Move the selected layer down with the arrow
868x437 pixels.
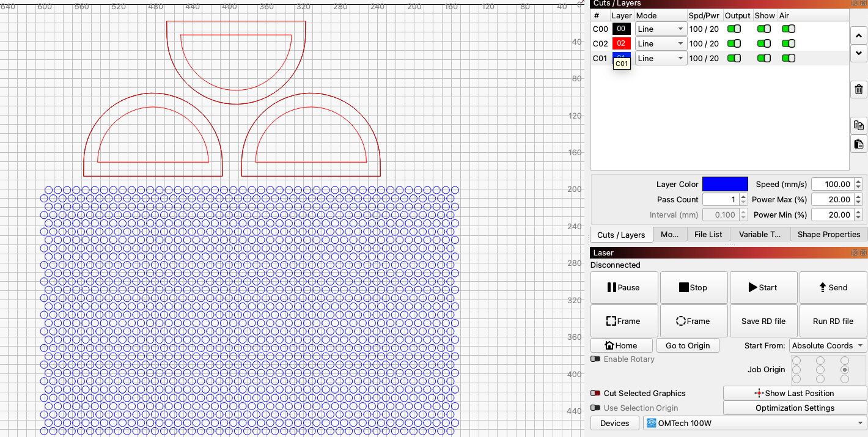pos(858,53)
